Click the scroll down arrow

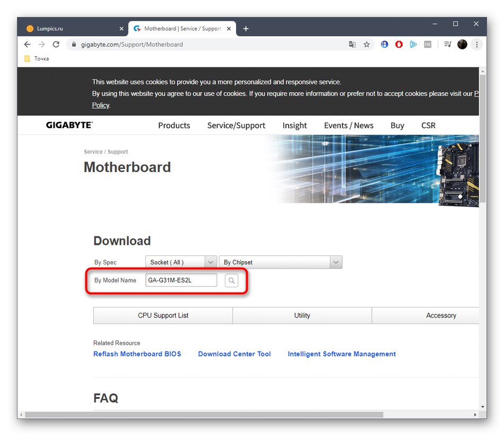(x=482, y=407)
